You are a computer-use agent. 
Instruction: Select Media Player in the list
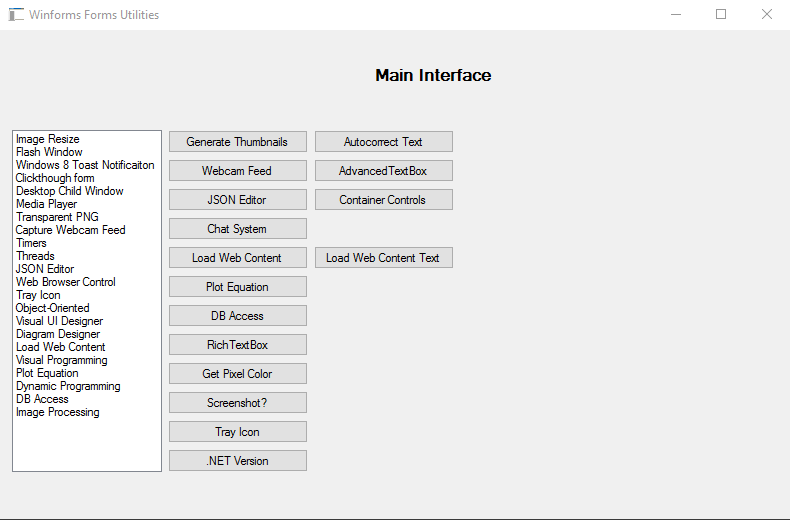[87, 204]
